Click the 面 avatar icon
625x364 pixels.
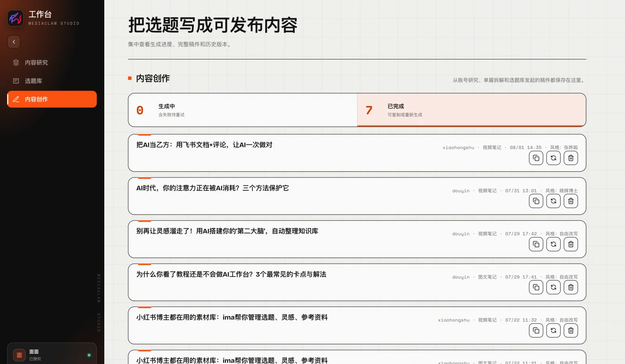[19, 355]
